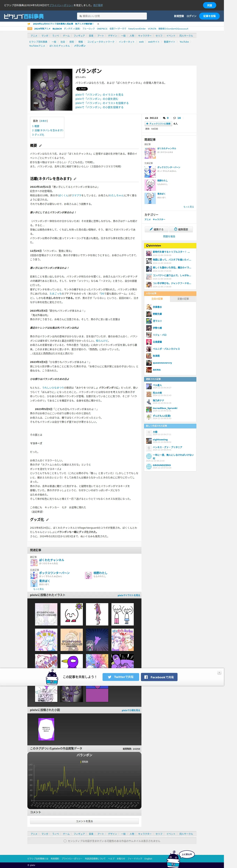
Task: Open the ぼくわたチャンネル breadcrumb link
Action: pos(60,46)
